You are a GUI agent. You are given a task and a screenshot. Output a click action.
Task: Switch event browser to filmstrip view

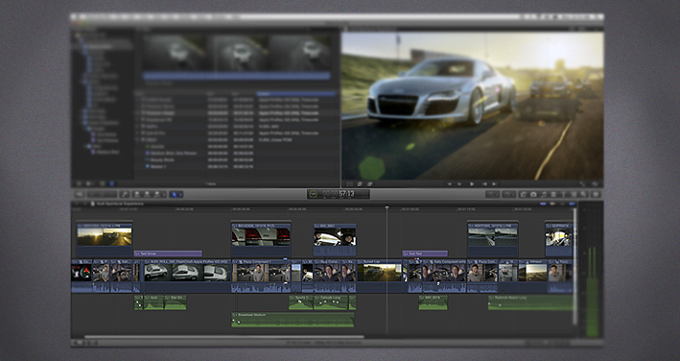[x=102, y=184]
